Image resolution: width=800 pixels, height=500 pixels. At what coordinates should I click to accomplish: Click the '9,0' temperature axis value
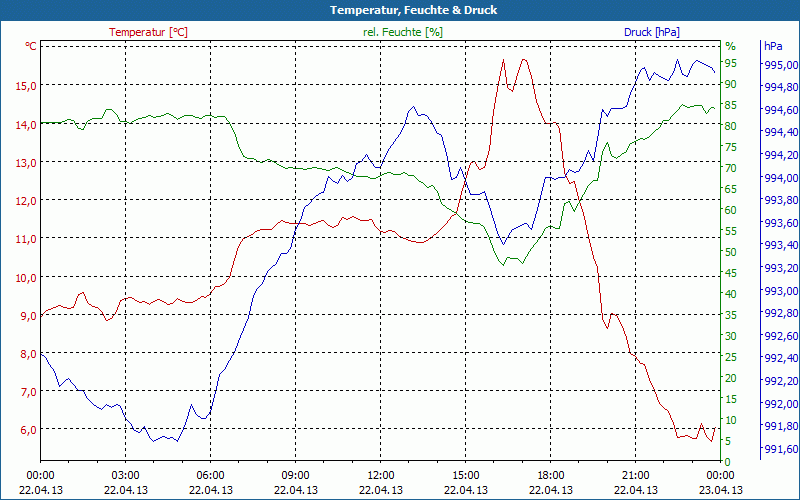pyautogui.click(x=29, y=315)
